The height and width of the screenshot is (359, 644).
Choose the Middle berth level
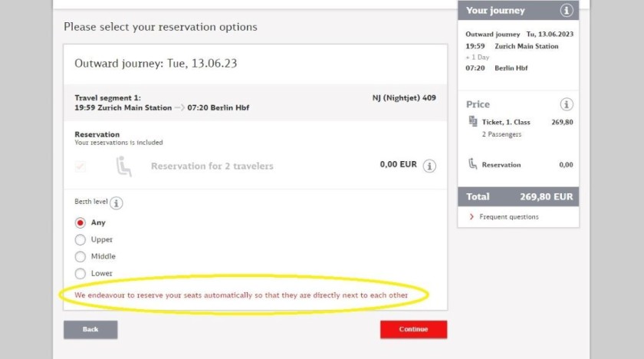click(x=80, y=257)
